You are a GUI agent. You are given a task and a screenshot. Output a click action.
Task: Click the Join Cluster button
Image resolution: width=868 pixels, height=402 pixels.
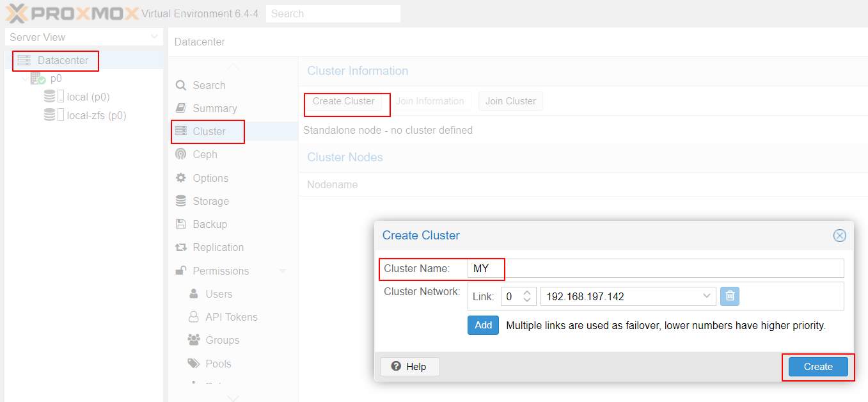click(x=510, y=101)
